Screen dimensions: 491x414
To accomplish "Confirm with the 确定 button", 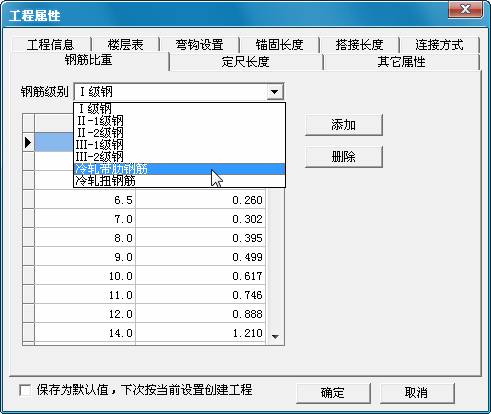I will click(333, 393).
